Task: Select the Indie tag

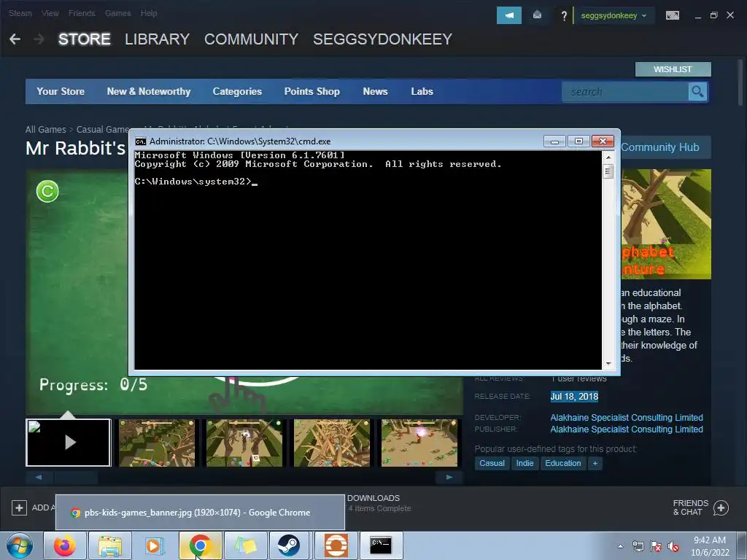Action: (x=525, y=463)
